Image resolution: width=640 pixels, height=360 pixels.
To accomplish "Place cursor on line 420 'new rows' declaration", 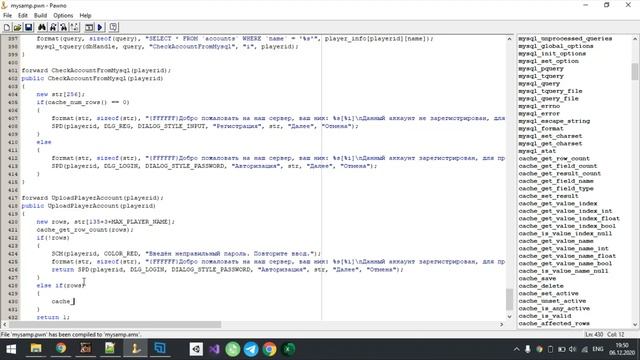I will coord(105,222).
